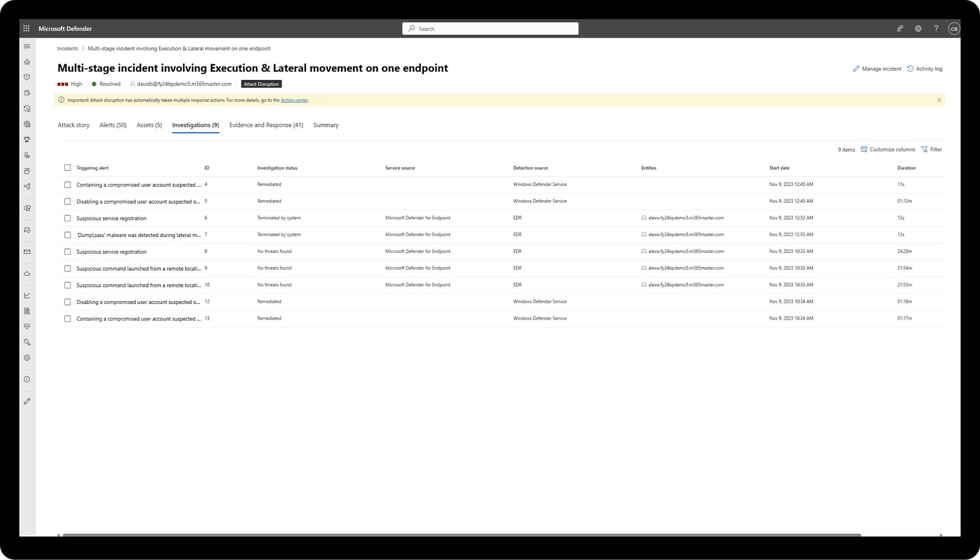Check the select-all checkbox in the table header
Image resolution: width=980 pixels, height=560 pixels.
point(68,167)
